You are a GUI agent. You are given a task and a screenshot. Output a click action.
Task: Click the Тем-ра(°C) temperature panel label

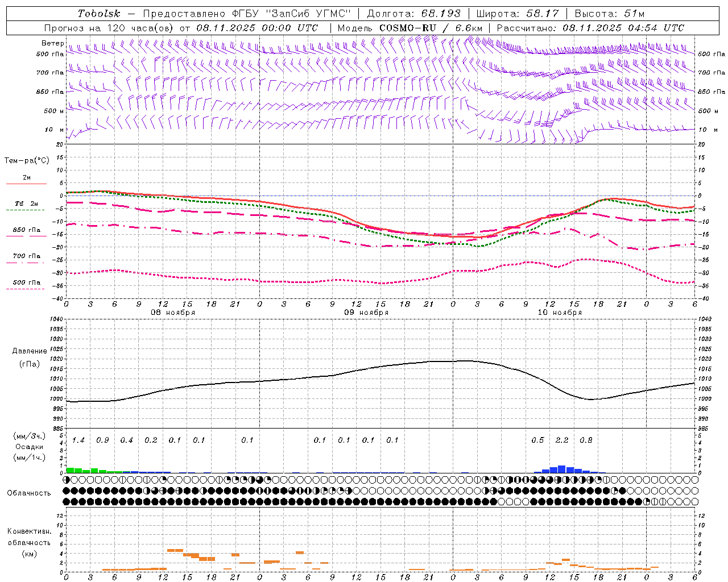tap(27, 161)
